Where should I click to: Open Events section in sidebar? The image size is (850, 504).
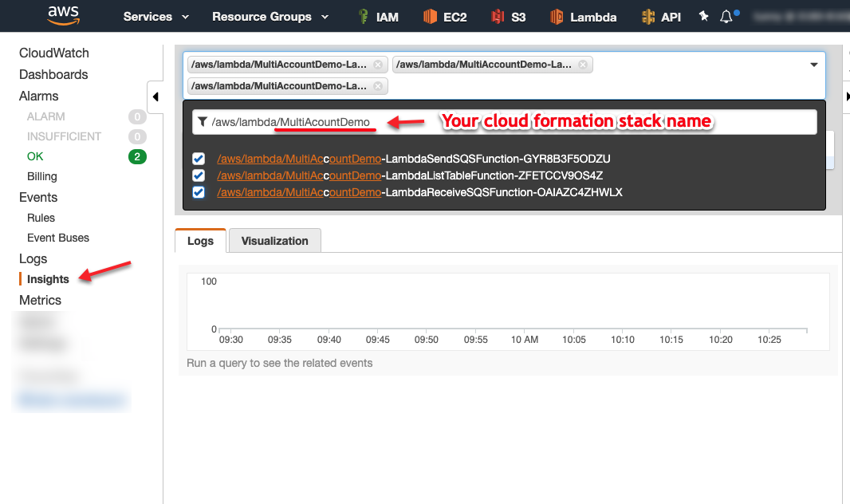tap(38, 197)
